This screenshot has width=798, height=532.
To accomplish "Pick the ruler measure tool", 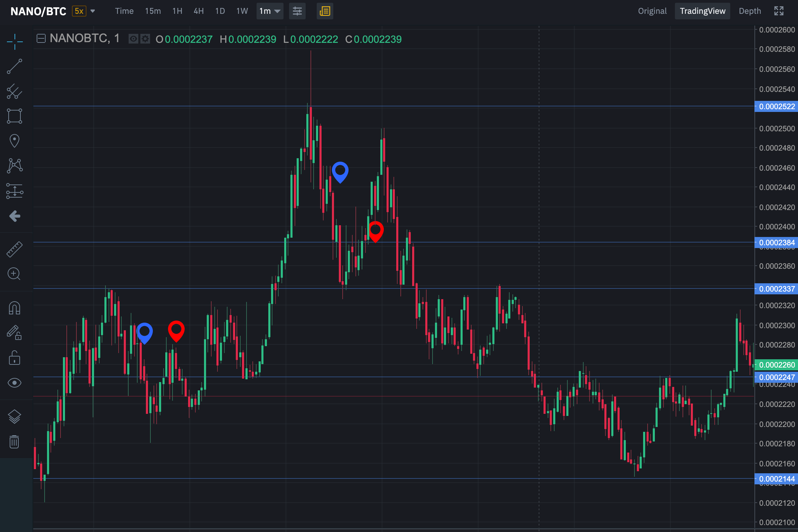I will [x=15, y=249].
